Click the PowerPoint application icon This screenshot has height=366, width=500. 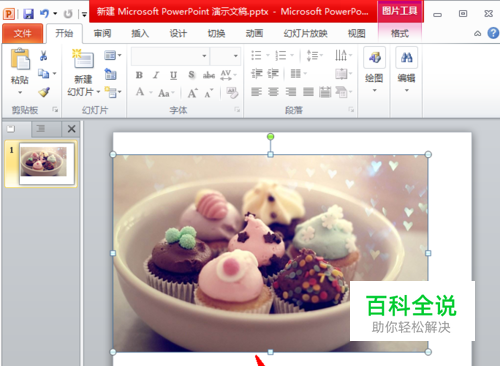click(x=9, y=14)
